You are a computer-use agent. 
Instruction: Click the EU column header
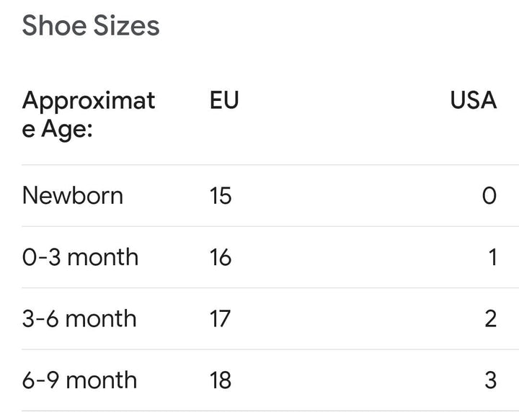tap(224, 100)
